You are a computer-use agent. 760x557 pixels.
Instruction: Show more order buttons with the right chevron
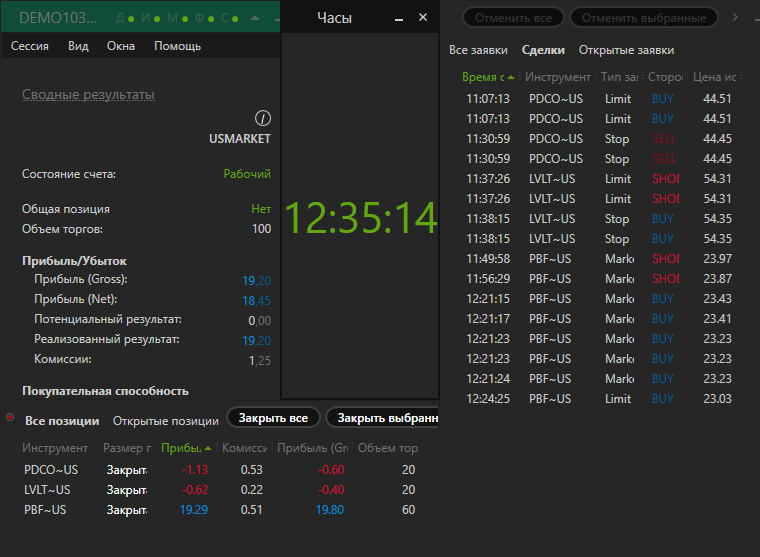coord(735,17)
